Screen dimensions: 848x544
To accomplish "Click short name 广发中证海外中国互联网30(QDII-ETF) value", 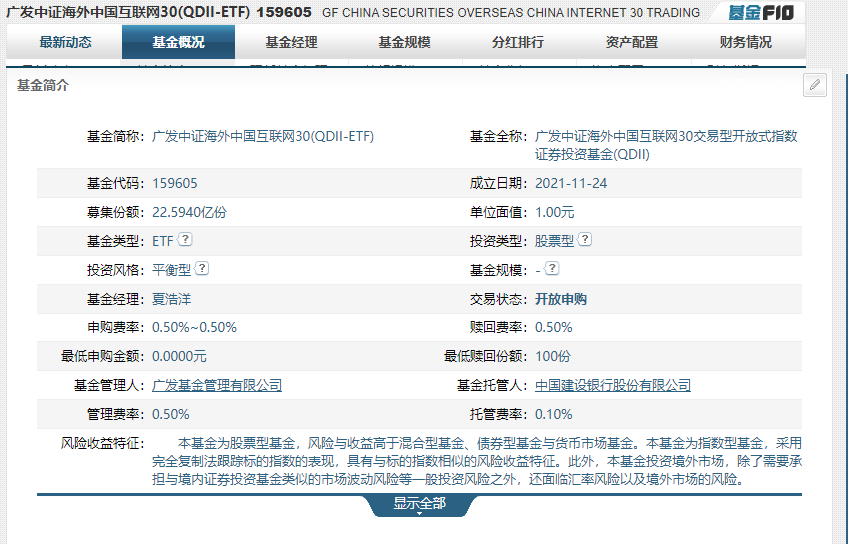I will tap(263, 136).
